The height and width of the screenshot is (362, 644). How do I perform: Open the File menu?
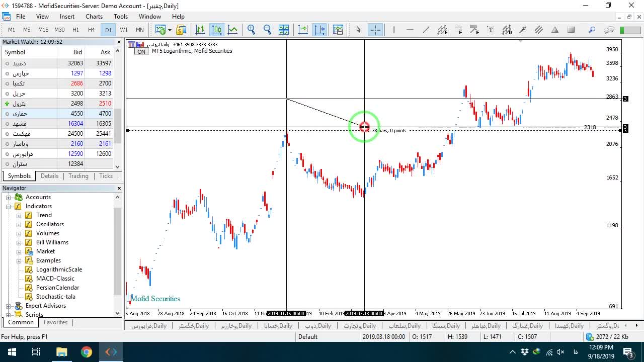coord(21,16)
